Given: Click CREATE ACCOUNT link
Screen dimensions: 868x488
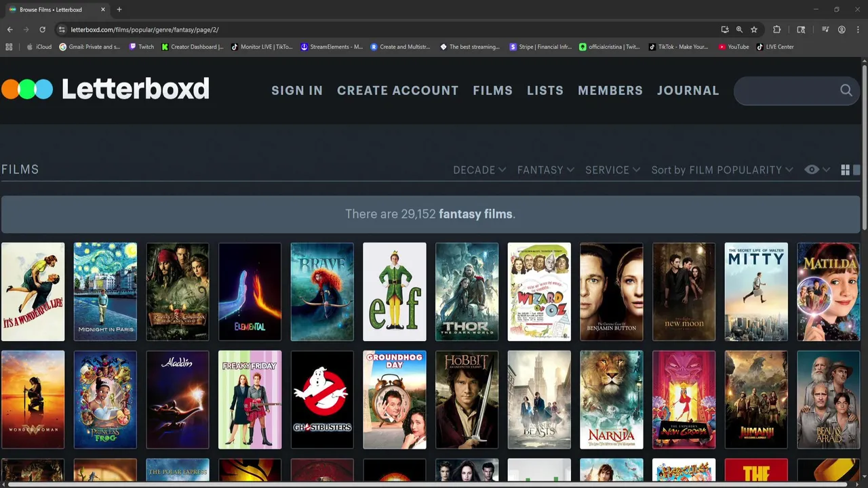Looking at the screenshot, I should pyautogui.click(x=397, y=90).
